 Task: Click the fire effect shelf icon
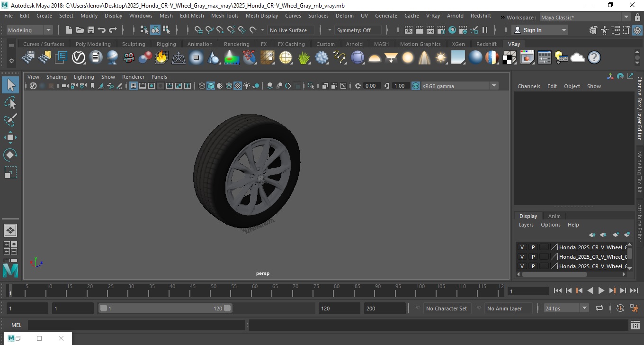tap(161, 58)
